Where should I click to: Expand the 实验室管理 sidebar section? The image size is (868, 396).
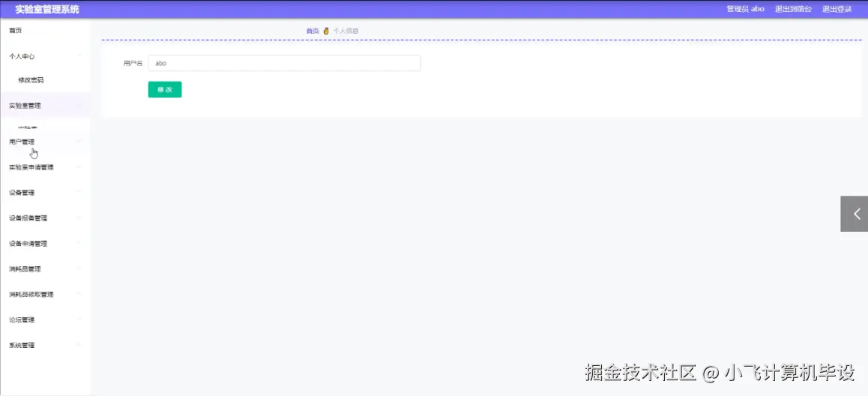[x=45, y=106]
